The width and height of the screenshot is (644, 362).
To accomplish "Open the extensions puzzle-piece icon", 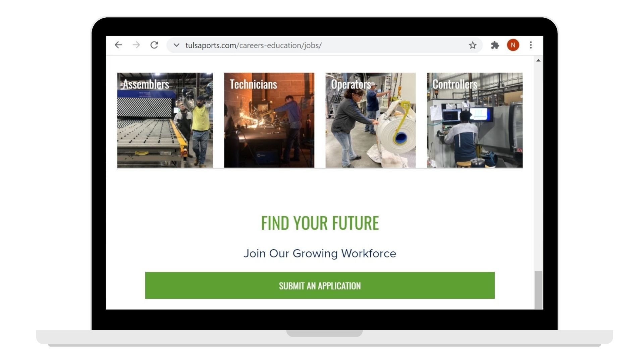I will (495, 45).
